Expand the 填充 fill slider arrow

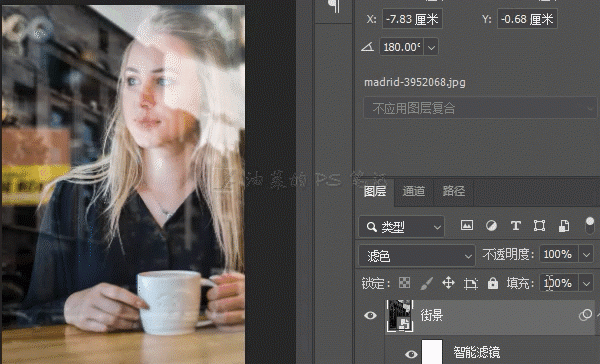(x=586, y=283)
